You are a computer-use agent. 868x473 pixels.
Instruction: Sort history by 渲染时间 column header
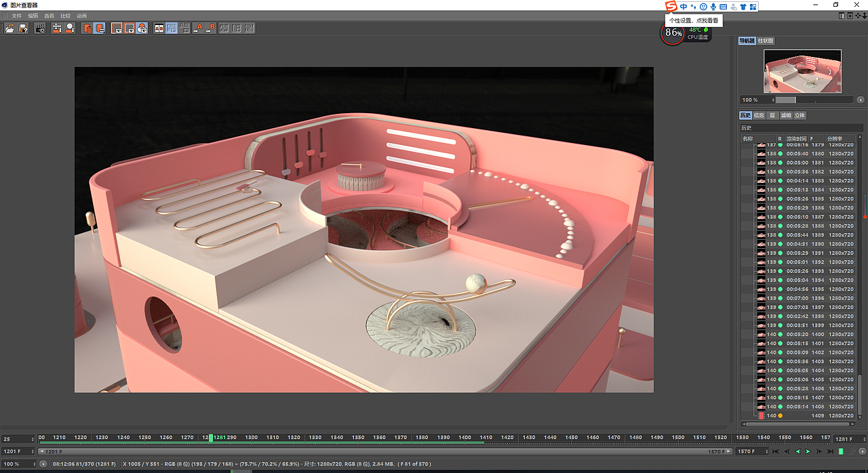tap(797, 138)
